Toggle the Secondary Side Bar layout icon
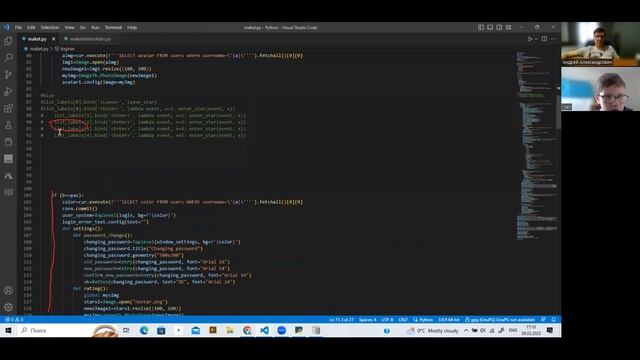The image size is (640, 360). point(499,27)
